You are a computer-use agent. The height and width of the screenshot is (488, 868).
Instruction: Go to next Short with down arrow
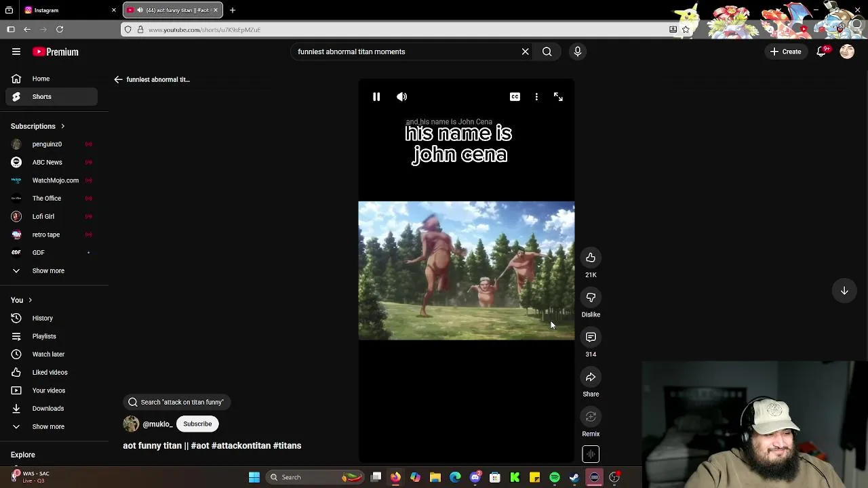(844, 291)
